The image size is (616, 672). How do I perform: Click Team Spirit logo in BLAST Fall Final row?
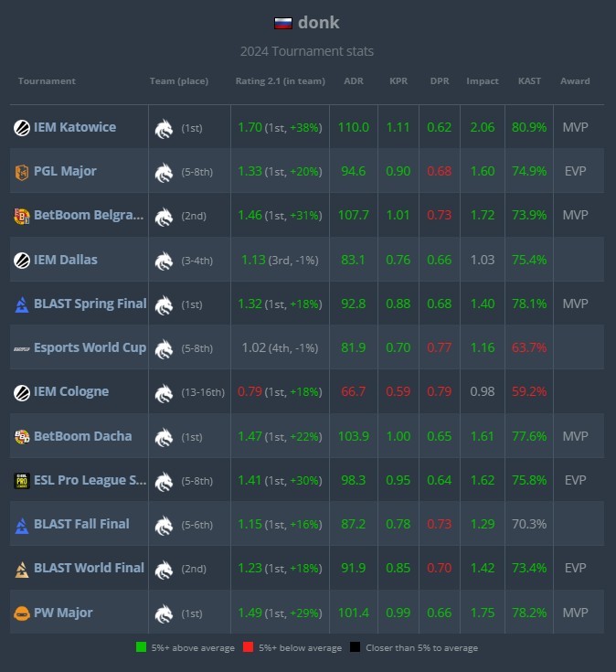tap(164, 526)
